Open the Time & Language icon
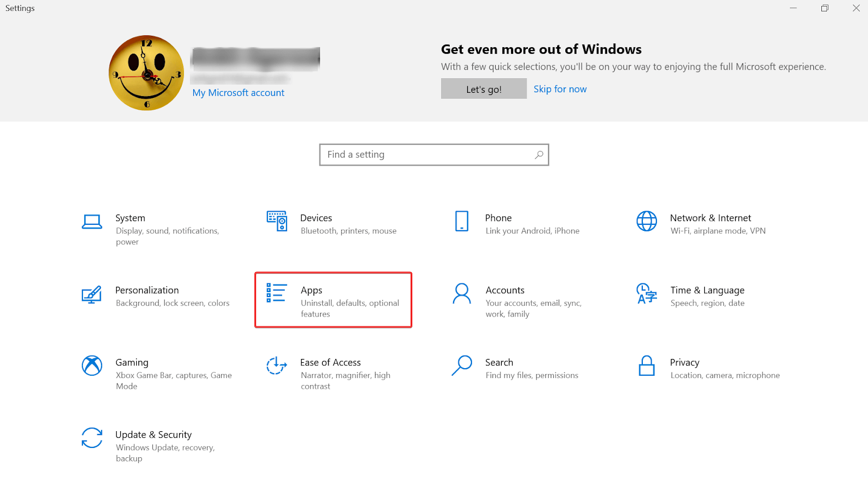This screenshot has width=868, height=486. click(x=647, y=294)
